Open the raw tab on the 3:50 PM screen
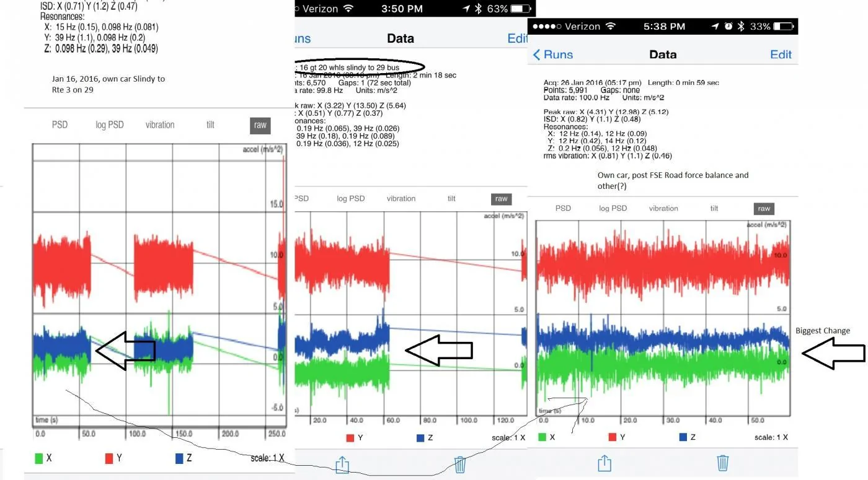868x480 pixels. (x=501, y=199)
